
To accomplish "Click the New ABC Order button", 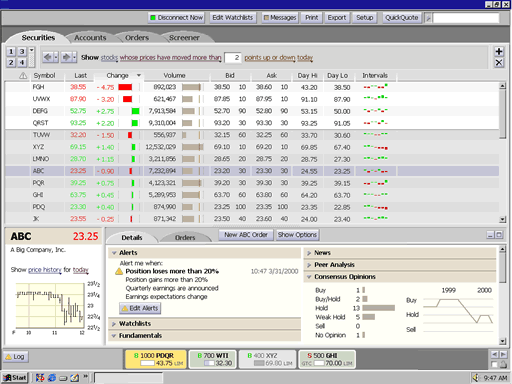I will pyautogui.click(x=246, y=235).
